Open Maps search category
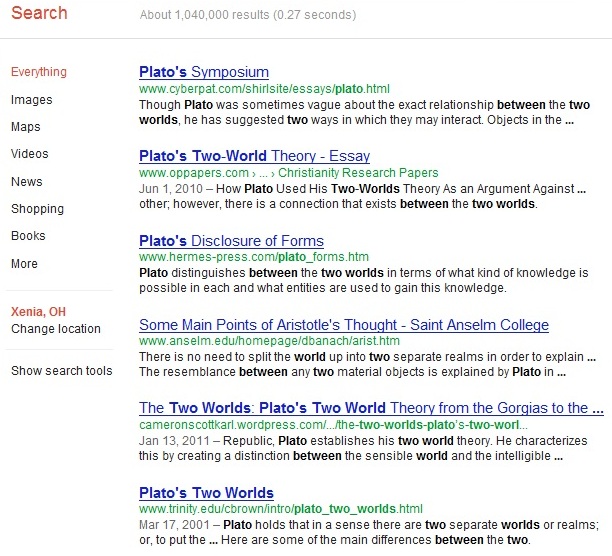This screenshot has width=612, height=556. (26, 127)
